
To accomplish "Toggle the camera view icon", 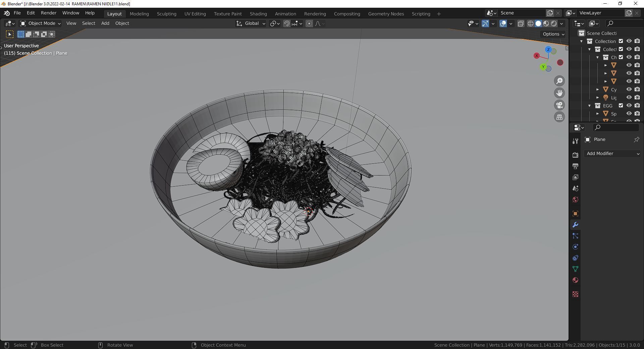I will pos(559,105).
